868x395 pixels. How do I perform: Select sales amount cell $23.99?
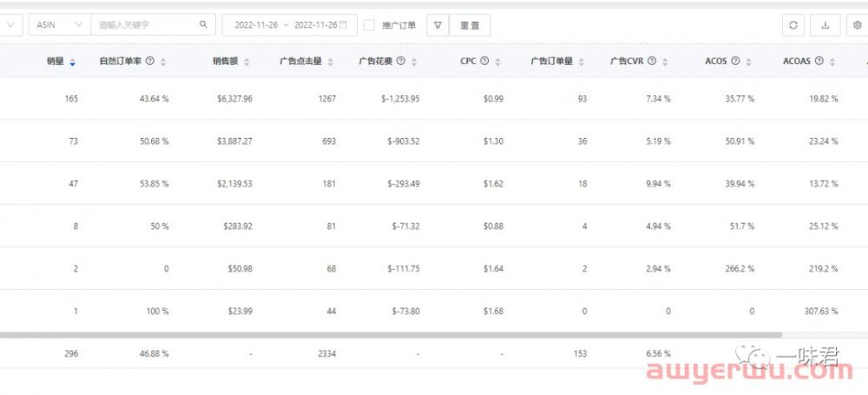240,312
